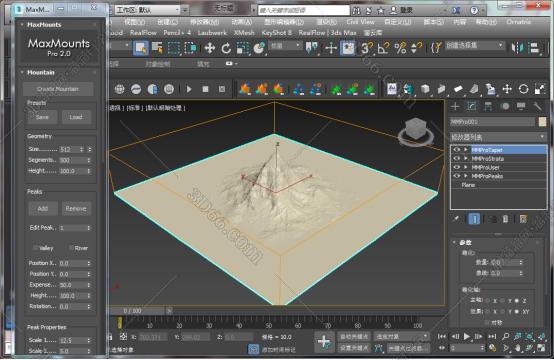This screenshot has height=360, width=554.
Task: Click the Select and Place tool
Action: [x=259, y=48]
